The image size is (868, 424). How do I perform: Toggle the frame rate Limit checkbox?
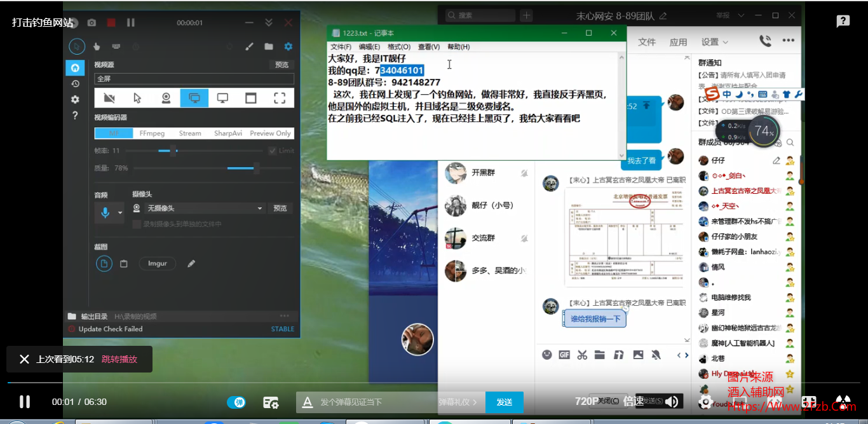[x=273, y=151]
